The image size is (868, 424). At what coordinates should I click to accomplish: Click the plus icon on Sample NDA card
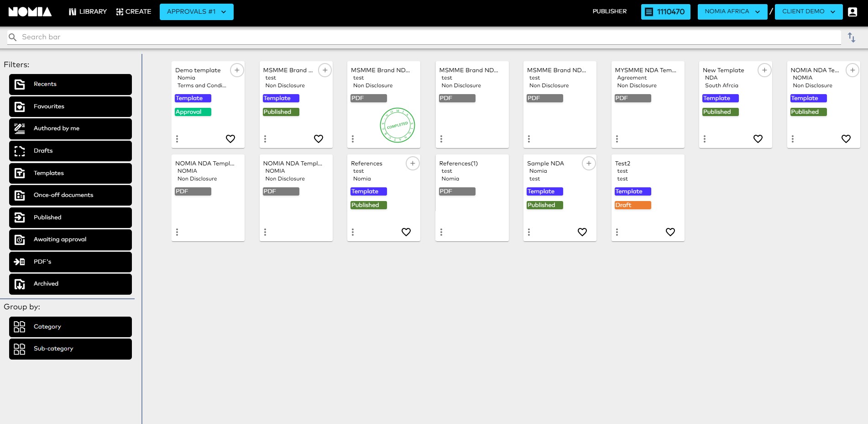pyautogui.click(x=589, y=163)
